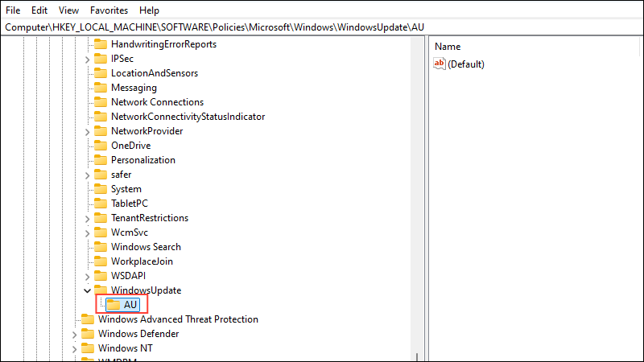
Task: Select the System key label
Action: 126,189
